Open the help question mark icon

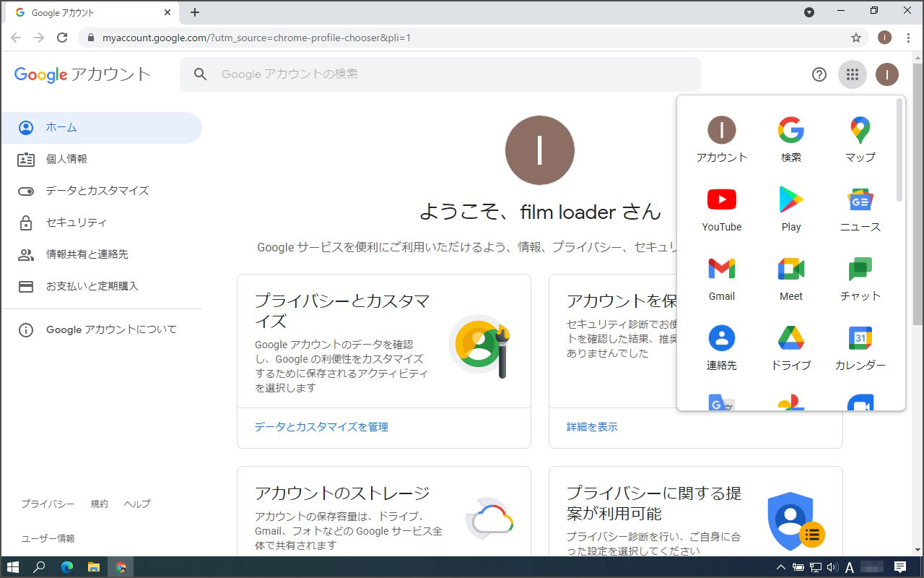coord(819,74)
